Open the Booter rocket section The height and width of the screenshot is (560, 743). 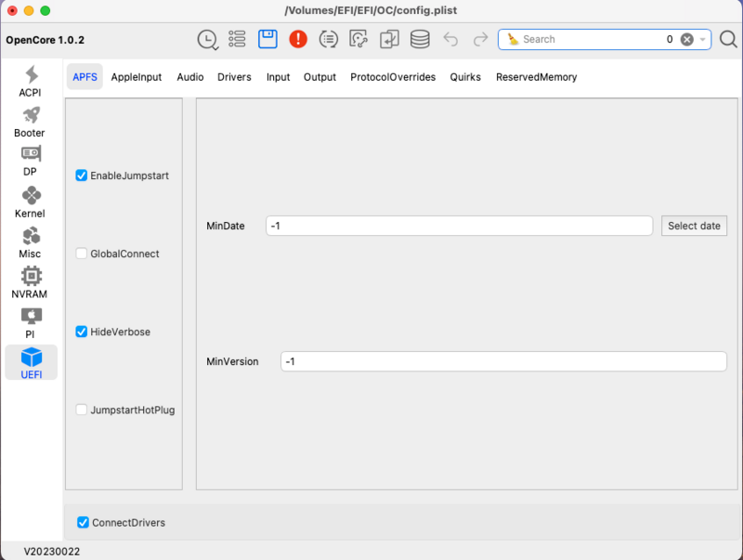pyautogui.click(x=31, y=122)
